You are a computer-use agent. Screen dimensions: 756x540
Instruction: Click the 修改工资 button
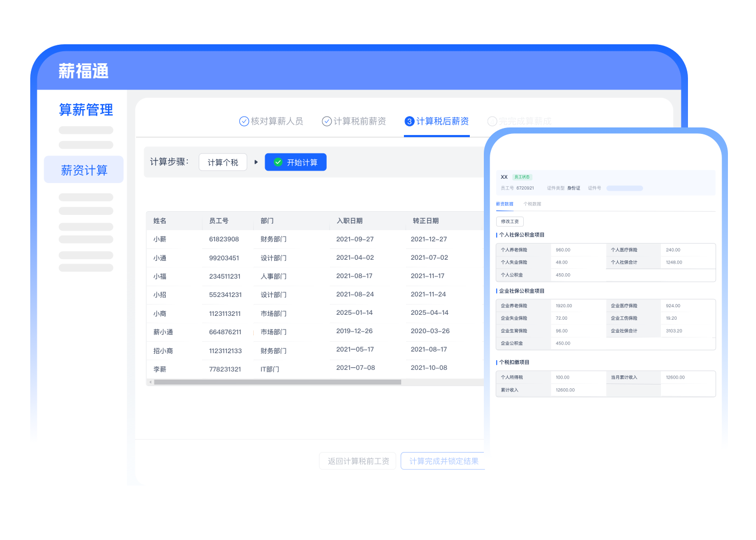click(x=510, y=221)
